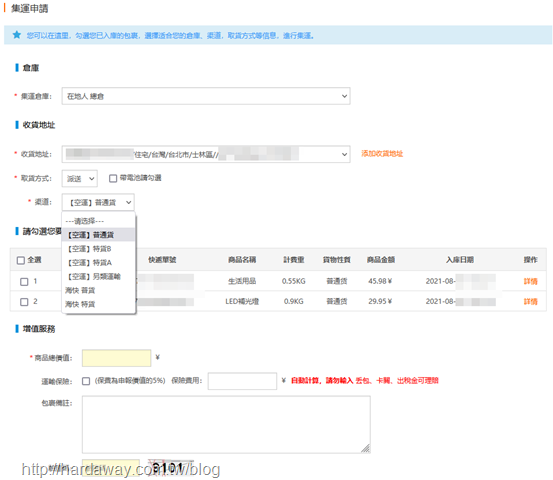Check the row 2 package checkbox
553x480 pixels.
pos(24,302)
